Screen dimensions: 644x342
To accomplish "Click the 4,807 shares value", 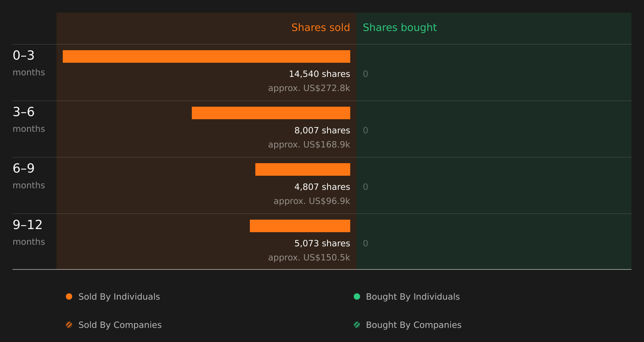I will coord(322,187).
